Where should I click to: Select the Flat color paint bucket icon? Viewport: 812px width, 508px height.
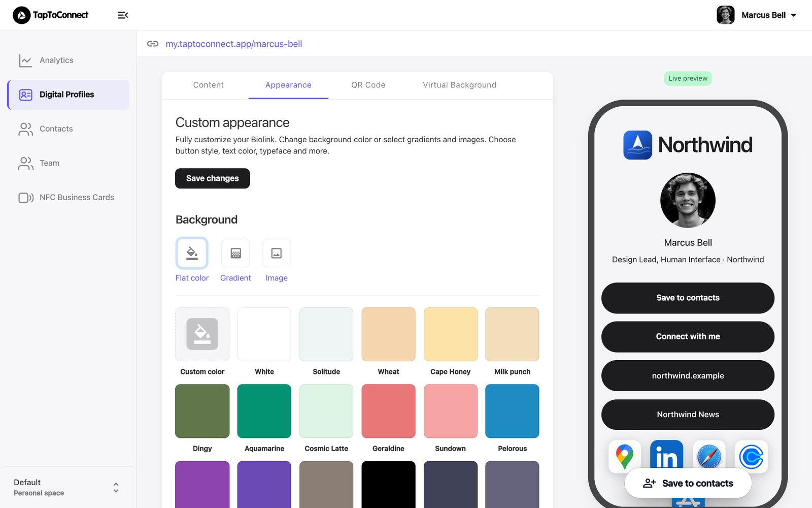click(192, 253)
